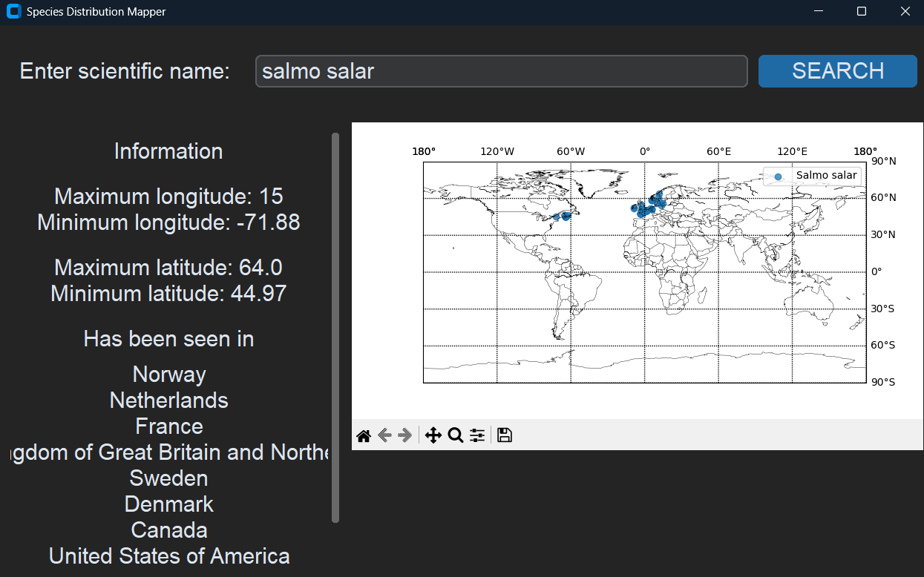This screenshot has height=577, width=924.
Task: Click United States of America entry
Action: (x=169, y=556)
